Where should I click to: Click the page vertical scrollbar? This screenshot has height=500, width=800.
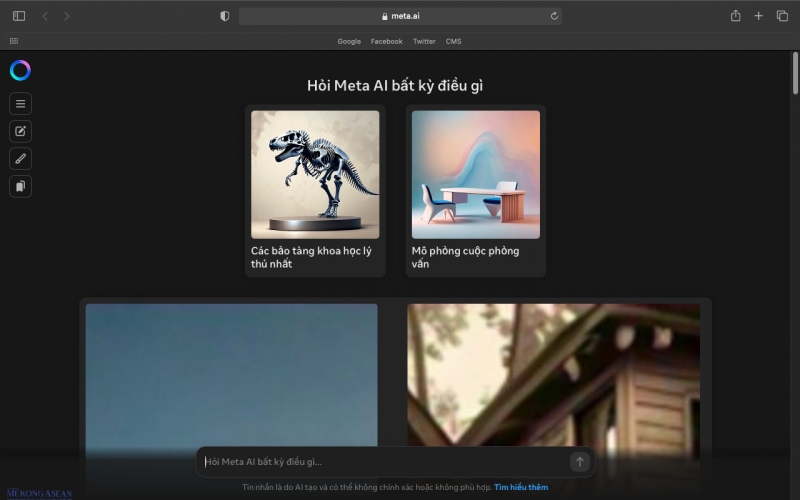click(x=795, y=73)
